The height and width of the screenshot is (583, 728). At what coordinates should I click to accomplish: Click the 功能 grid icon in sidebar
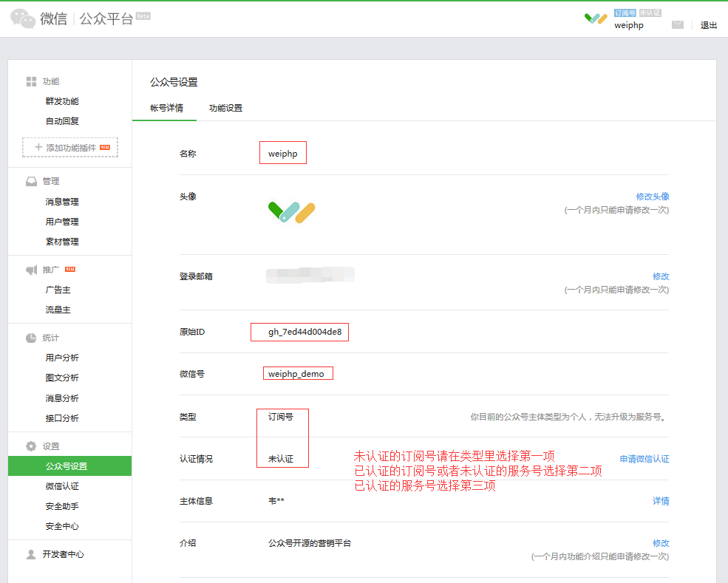31,81
